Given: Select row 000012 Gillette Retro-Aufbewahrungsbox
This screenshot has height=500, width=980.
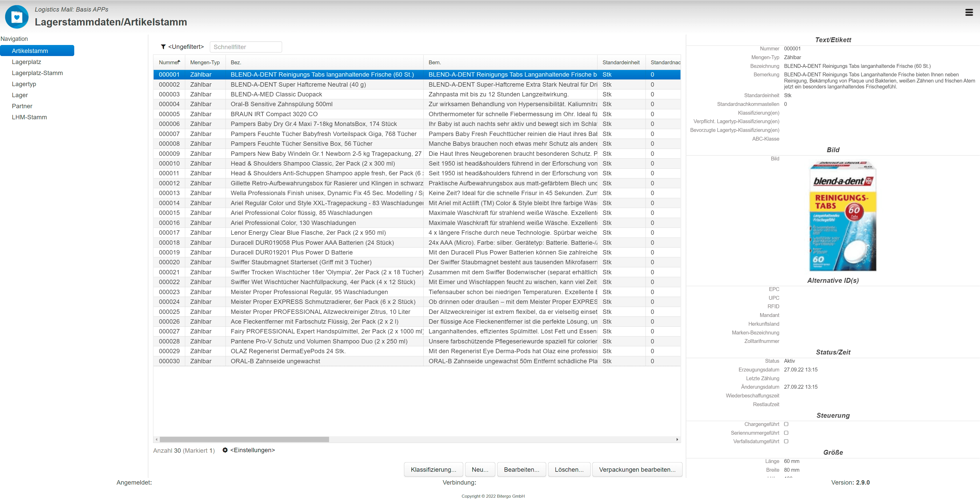Looking at the screenshot, I should tap(417, 183).
